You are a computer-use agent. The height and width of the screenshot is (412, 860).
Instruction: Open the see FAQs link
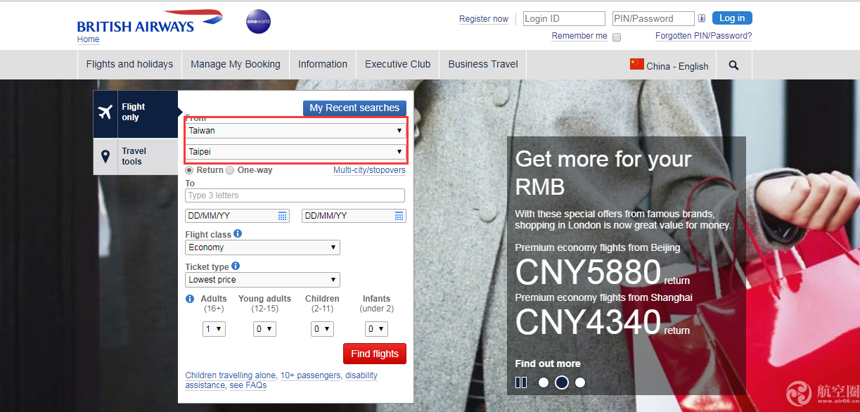248,385
